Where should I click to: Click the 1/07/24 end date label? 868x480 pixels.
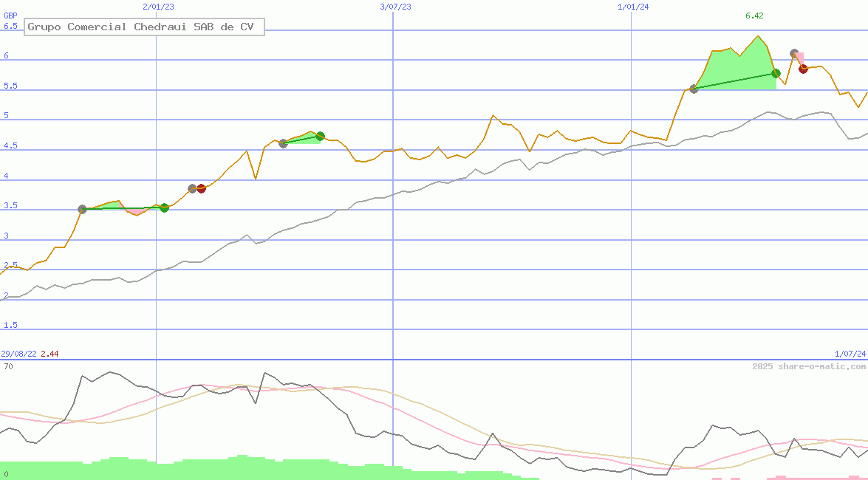850,354
